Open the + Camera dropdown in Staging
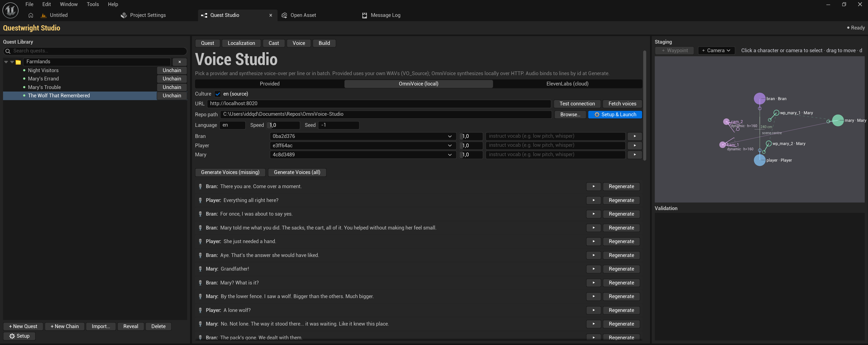This screenshot has width=868, height=345. [716, 50]
